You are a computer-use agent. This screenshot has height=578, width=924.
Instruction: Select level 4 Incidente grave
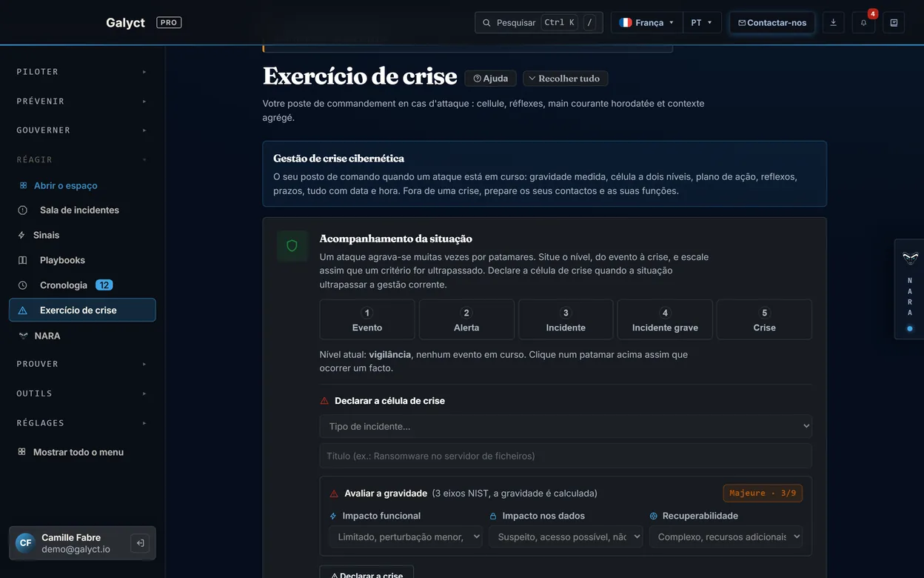tap(665, 319)
